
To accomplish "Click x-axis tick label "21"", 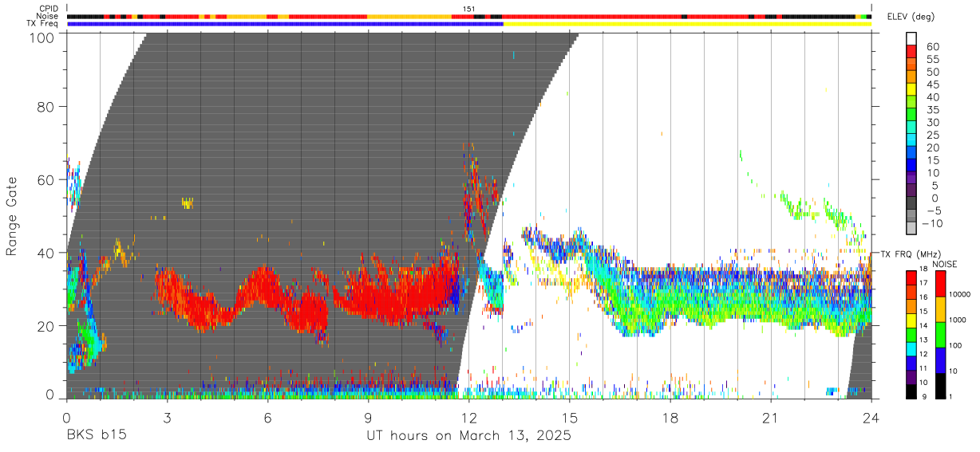I will pyautogui.click(x=771, y=417).
